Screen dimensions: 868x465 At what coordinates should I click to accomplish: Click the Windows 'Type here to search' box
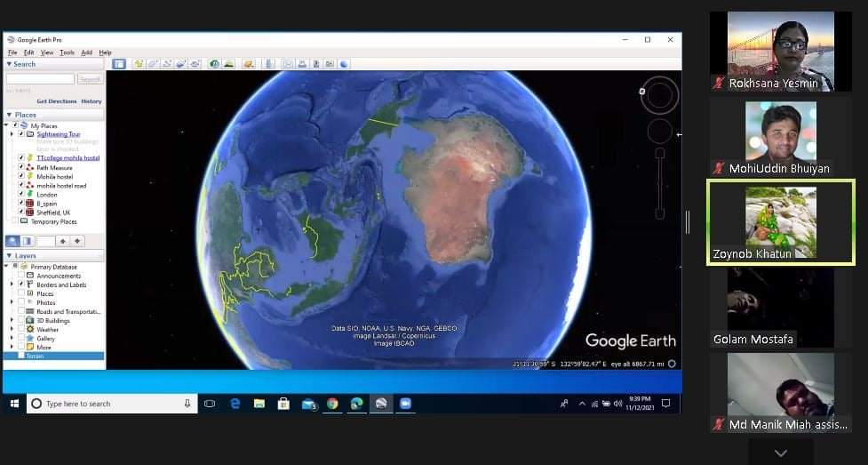point(112,404)
